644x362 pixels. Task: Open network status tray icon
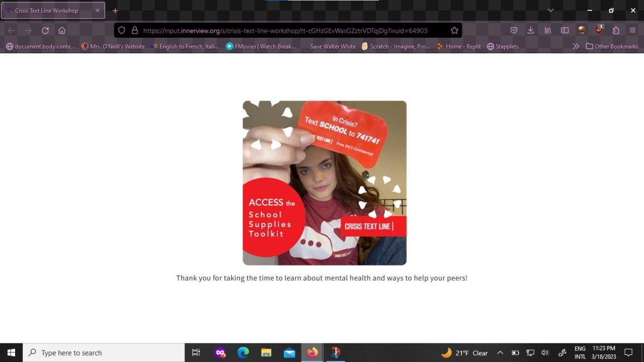click(530, 352)
